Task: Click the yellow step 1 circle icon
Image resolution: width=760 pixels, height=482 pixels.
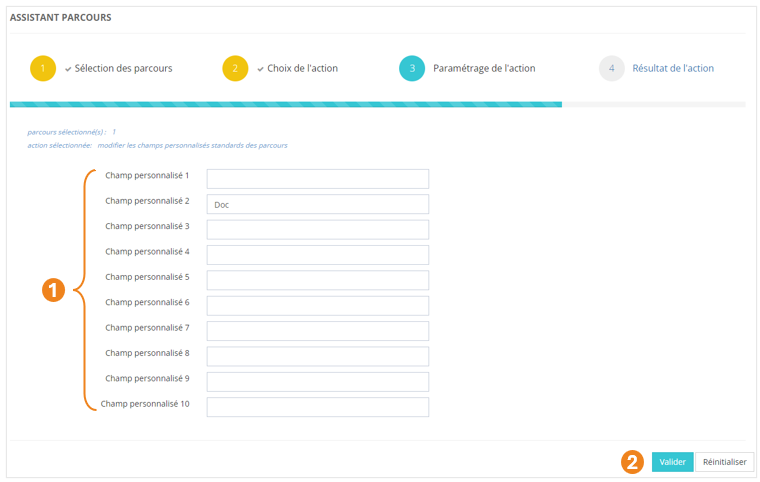Action: (x=43, y=69)
